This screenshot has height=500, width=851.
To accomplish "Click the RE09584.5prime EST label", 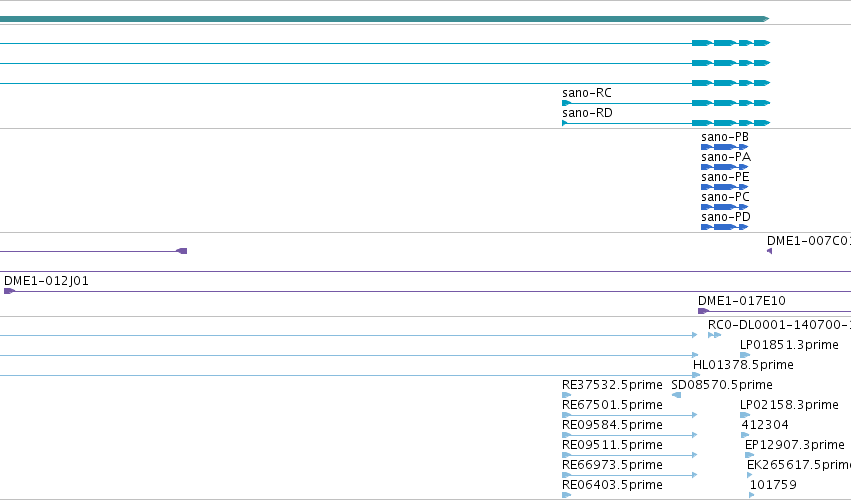I will click(612, 425).
